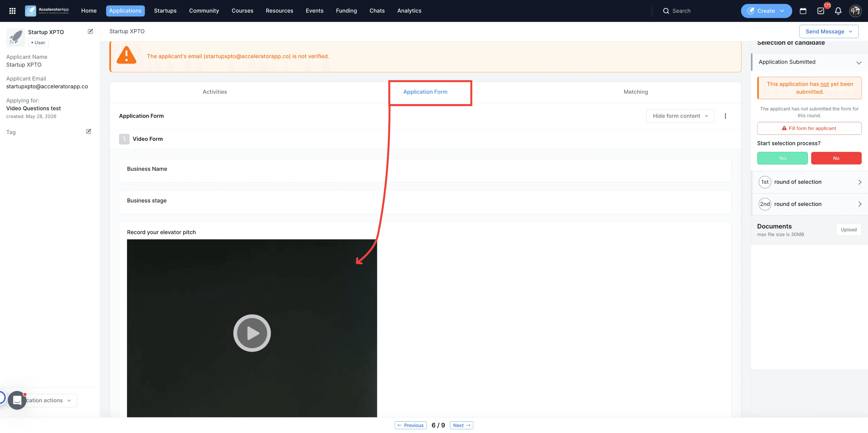The height and width of the screenshot is (433, 868).
Task: Open the calendar icon in top bar
Action: click(x=803, y=11)
